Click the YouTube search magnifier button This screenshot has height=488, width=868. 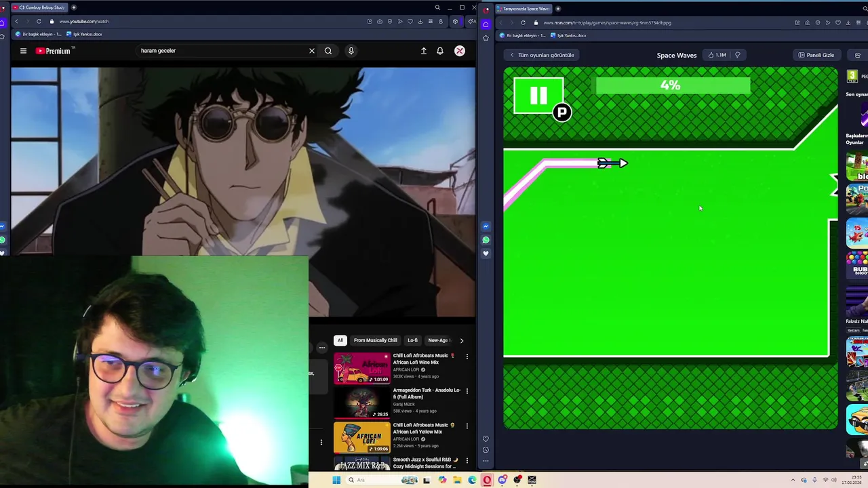(328, 51)
